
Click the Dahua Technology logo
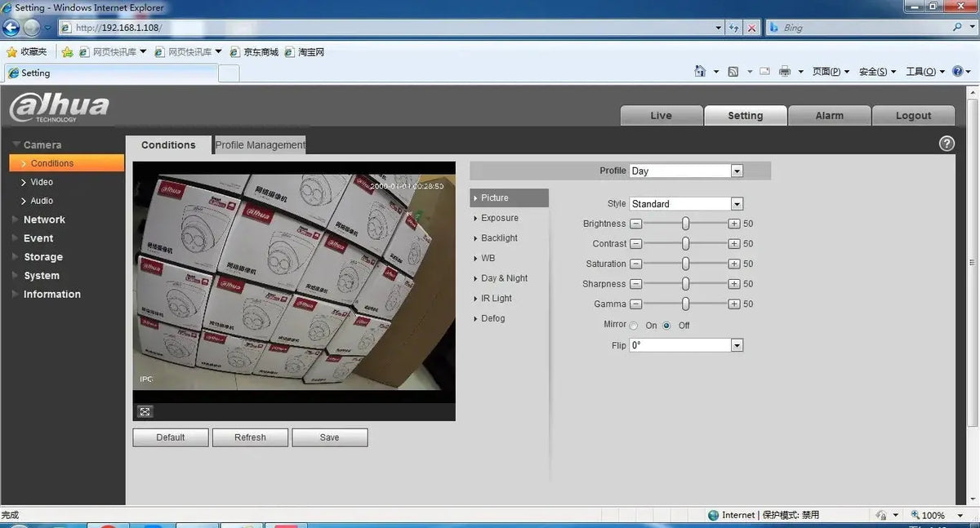(x=59, y=108)
